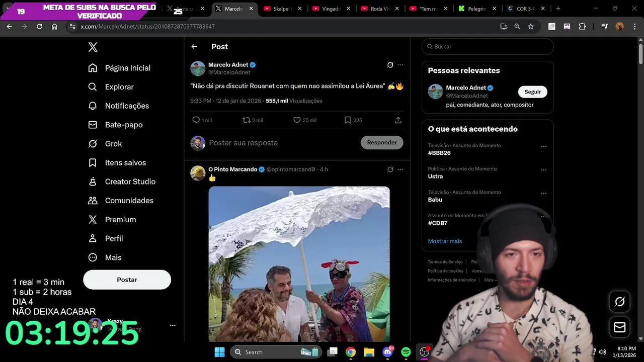
Task: Open Creator Studio
Action: 121,182
